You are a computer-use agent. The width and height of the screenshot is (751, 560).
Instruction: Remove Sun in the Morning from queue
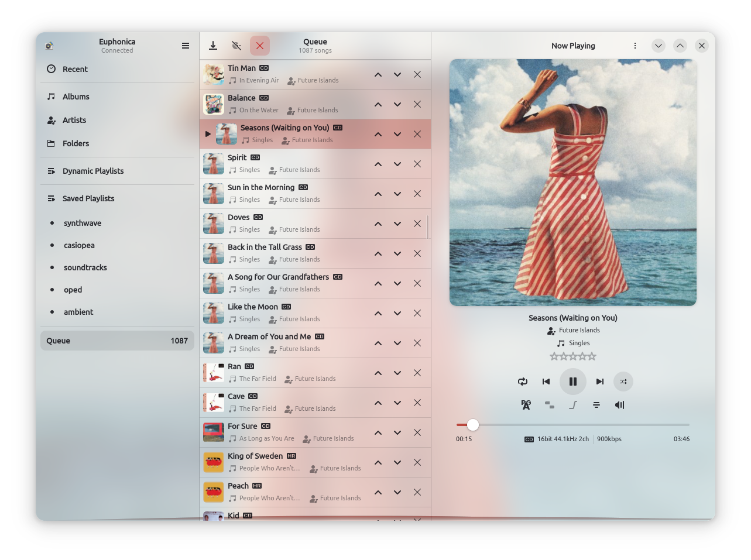pyautogui.click(x=417, y=194)
